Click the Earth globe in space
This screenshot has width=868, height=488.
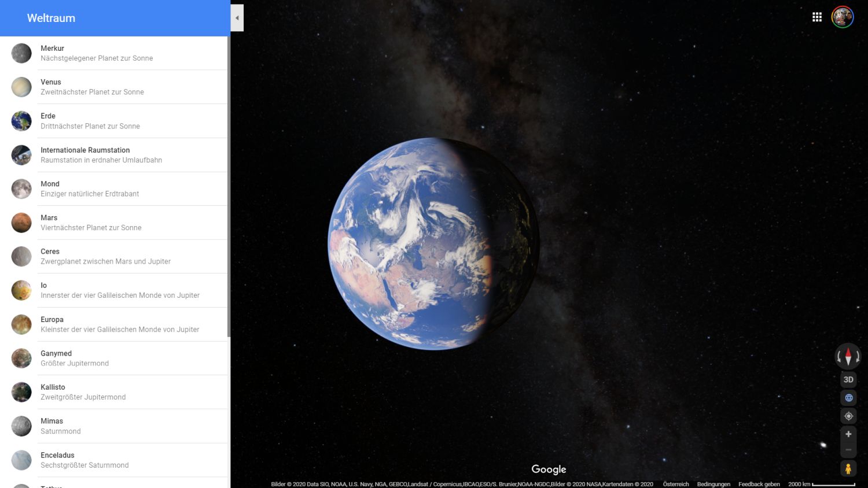(433, 243)
